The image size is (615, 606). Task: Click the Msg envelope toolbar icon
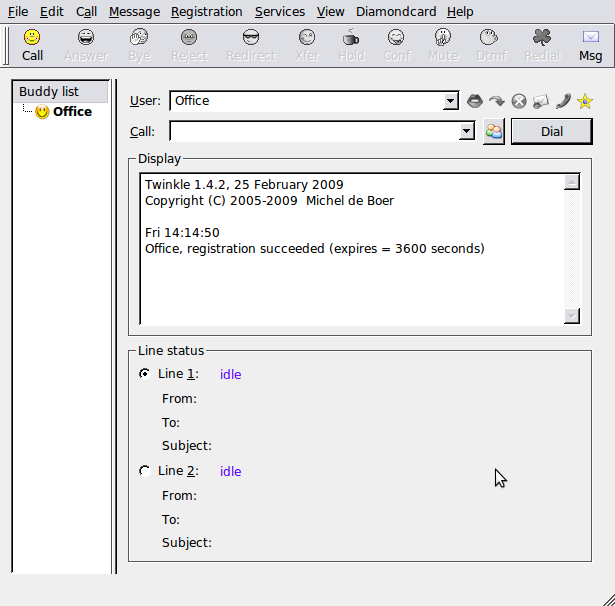point(590,45)
